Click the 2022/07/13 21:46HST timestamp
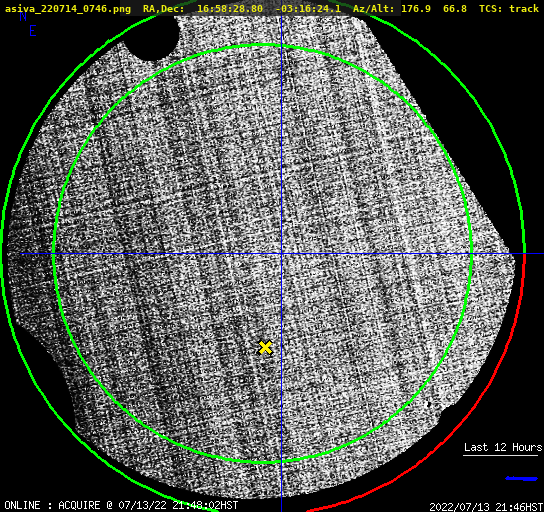 (486, 507)
